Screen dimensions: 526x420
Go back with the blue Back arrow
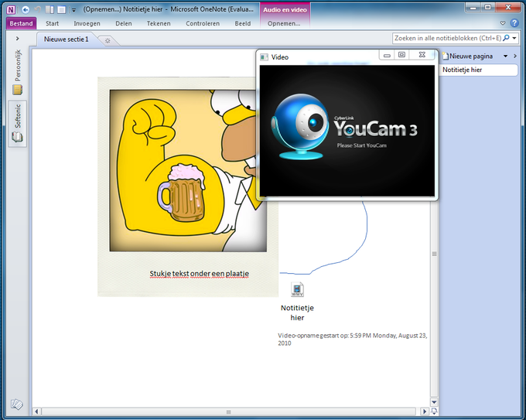(26, 10)
